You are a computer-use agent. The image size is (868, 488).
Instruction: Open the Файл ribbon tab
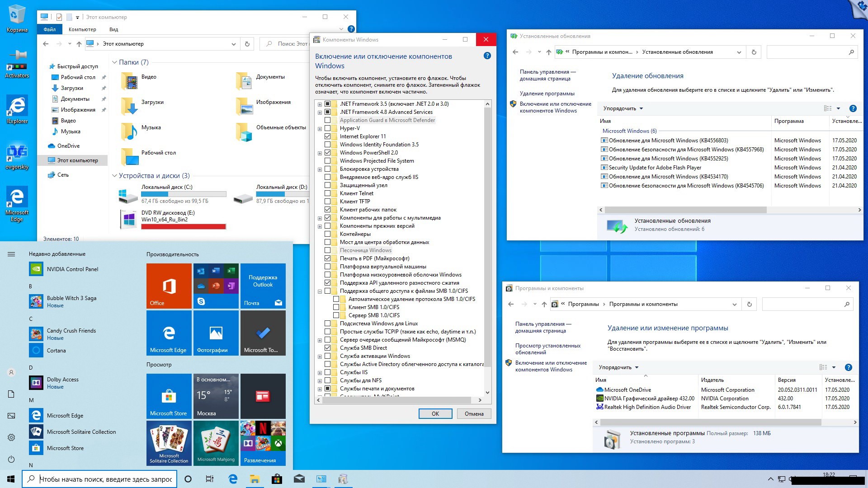tap(50, 29)
